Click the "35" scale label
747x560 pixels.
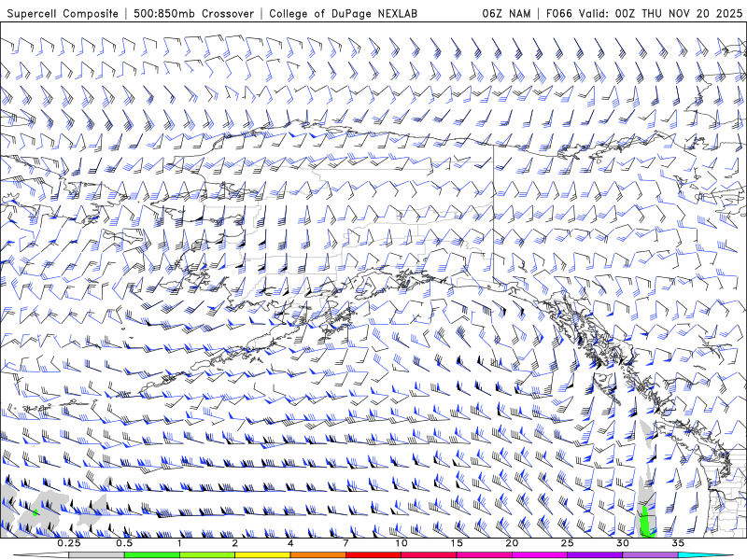[x=678, y=543]
